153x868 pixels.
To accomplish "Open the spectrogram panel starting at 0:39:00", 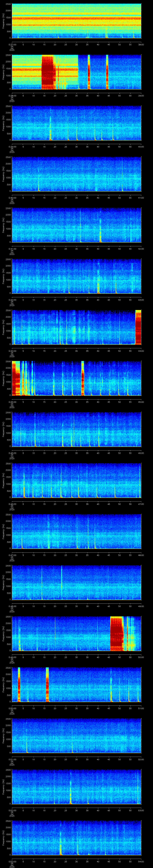I will tap(76, 123).
